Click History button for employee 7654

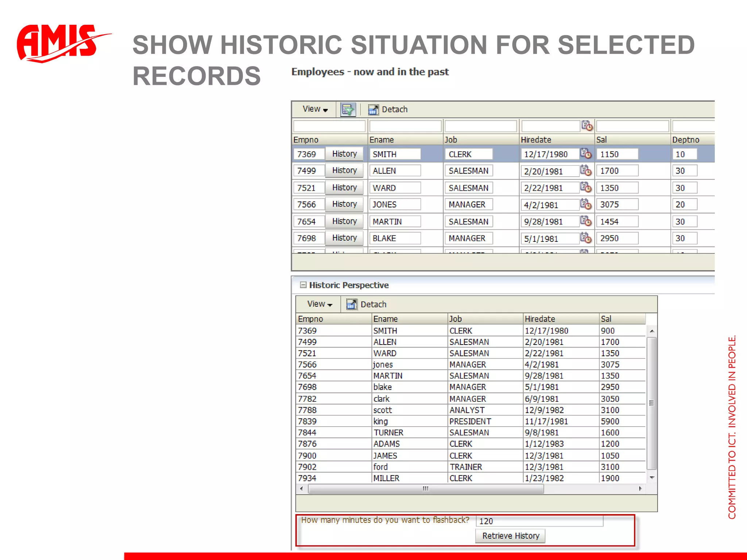click(x=344, y=221)
